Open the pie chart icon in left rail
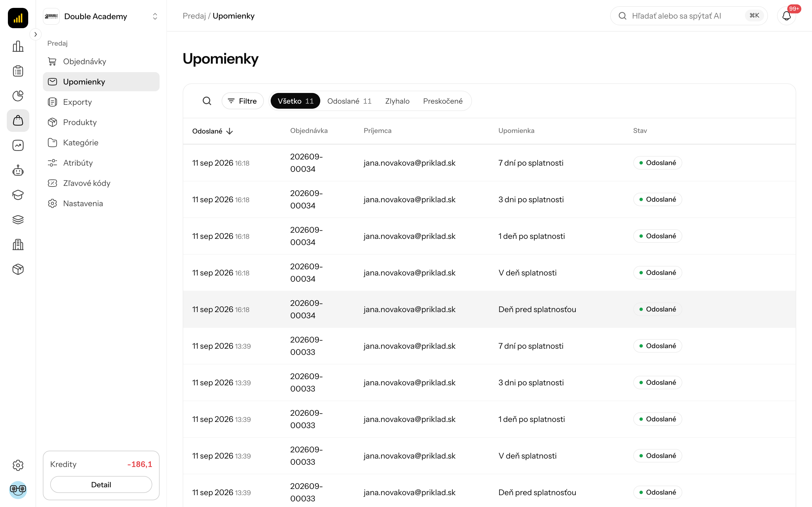The height and width of the screenshot is (507, 812). (x=18, y=96)
